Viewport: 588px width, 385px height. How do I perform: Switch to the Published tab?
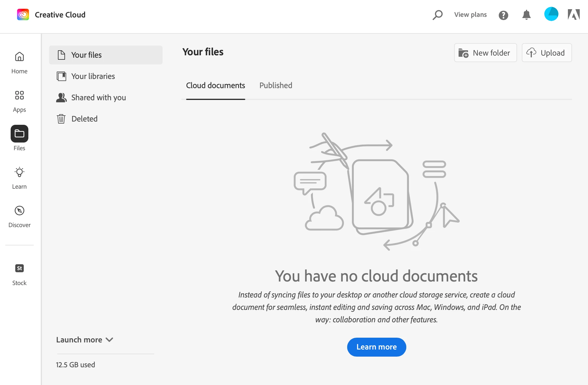click(276, 85)
